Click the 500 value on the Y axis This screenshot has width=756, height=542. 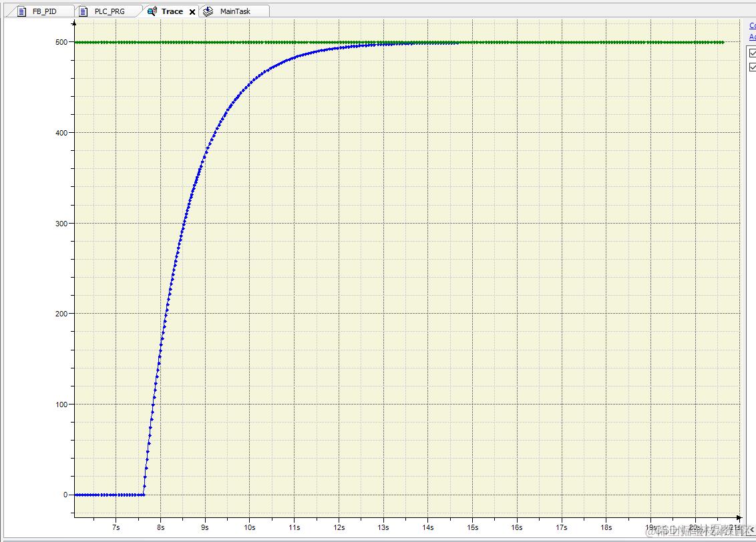coord(61,42)
